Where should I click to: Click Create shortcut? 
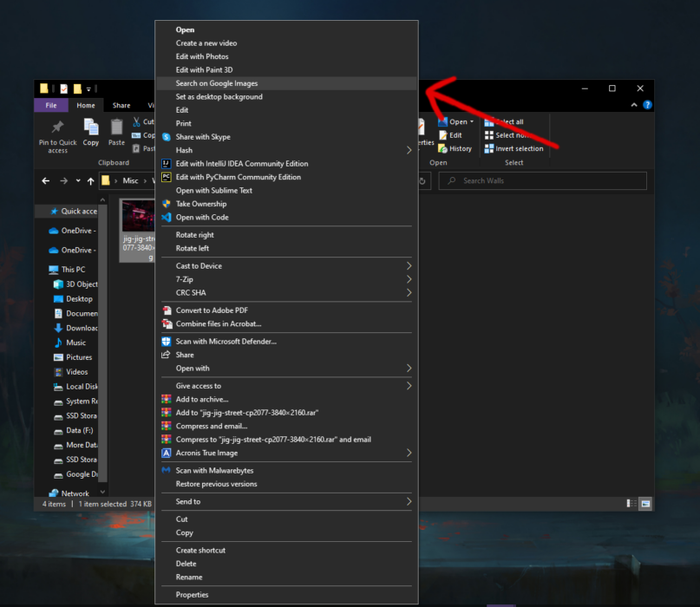point(286,551)
